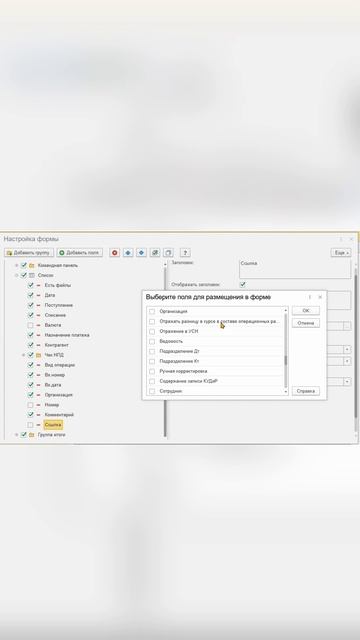Click Отмена in the field dialog

point(306,323)
